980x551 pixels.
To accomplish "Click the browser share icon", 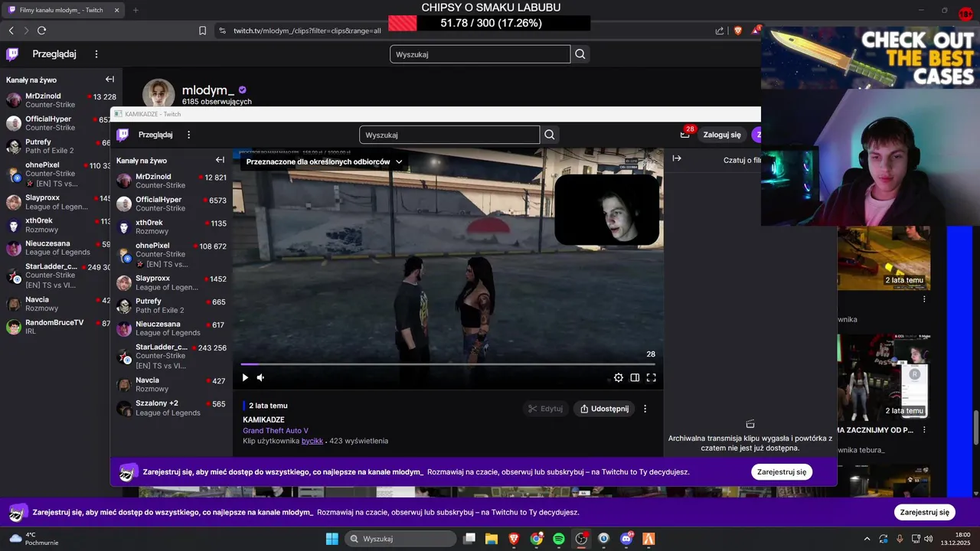I will [720, 31].
